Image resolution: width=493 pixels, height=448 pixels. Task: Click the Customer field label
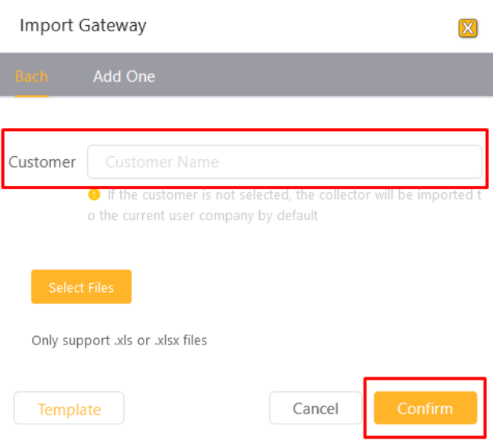[x=42, y=162]
